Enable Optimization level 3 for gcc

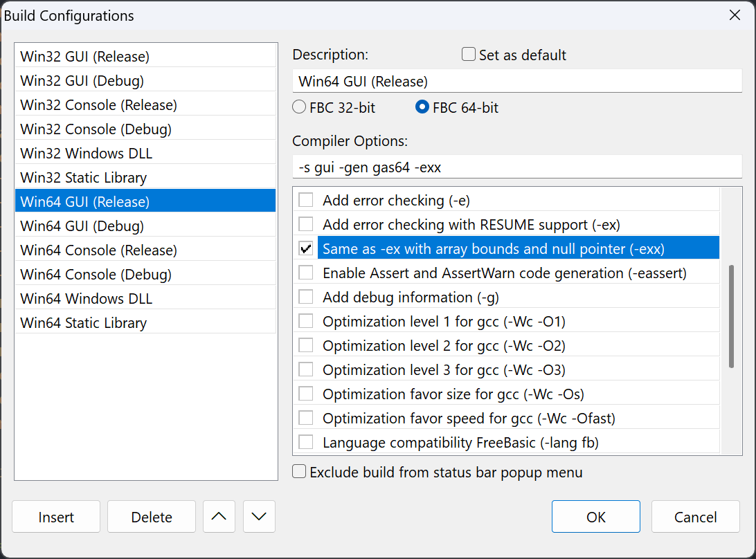tap(306, 369)
